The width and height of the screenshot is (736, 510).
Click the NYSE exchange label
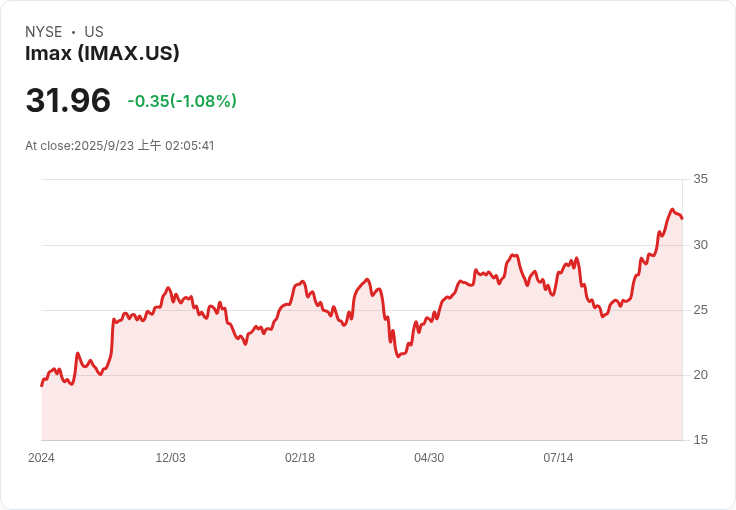[43, 32]
